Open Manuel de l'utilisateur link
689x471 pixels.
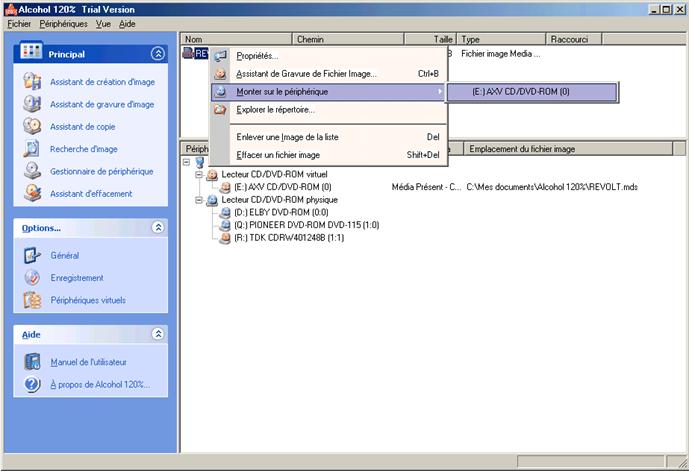(x=88, y=362)
